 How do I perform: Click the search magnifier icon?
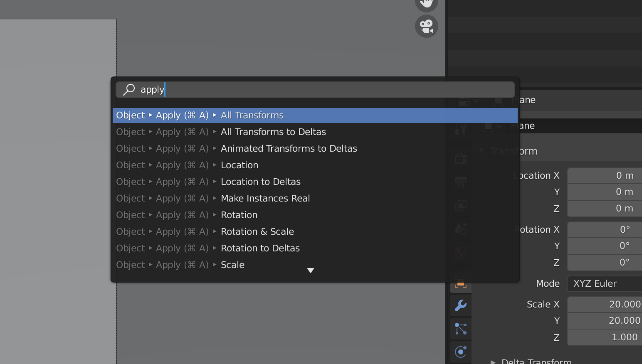[129, 89]
